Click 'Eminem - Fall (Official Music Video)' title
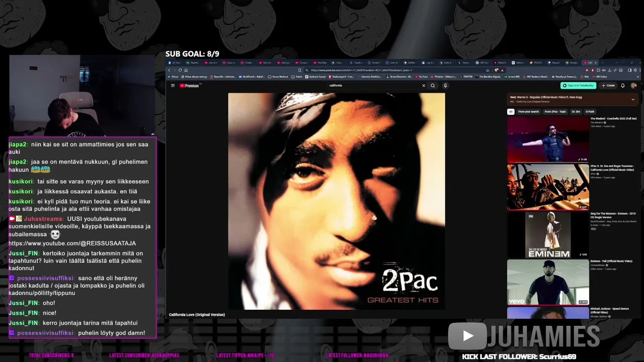 pos(611,261)
